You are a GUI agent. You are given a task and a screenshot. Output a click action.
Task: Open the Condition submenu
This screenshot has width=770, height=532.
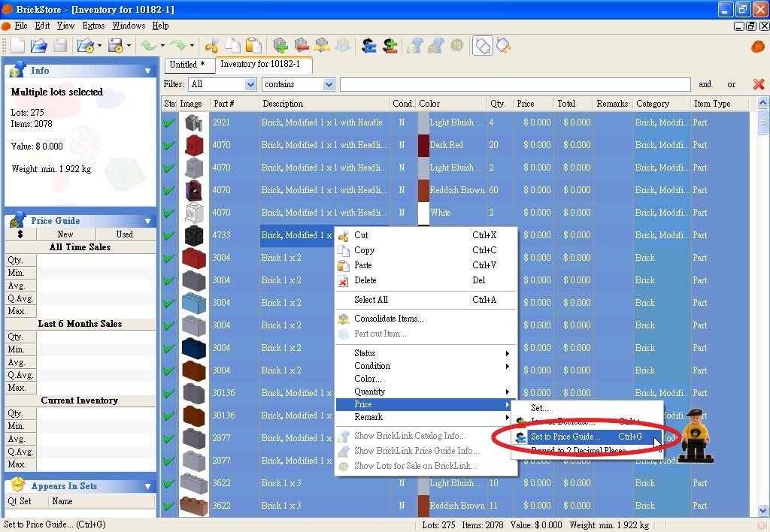(x=426, y=366)
